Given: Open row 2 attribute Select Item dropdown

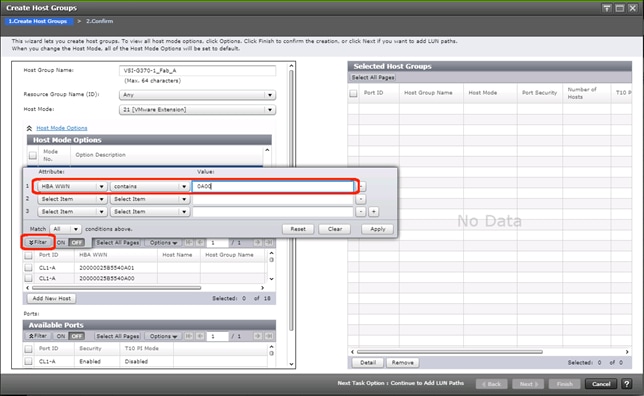Looking at the screenshot, I should pos(72,199).
